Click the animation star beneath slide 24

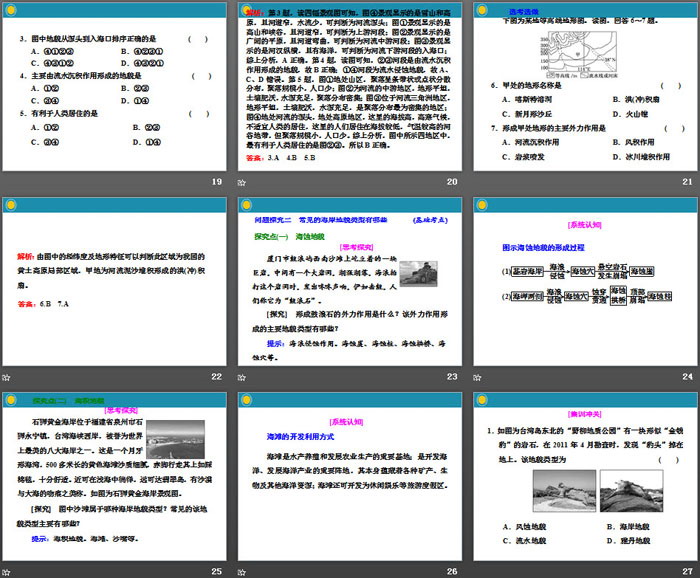pos(475,376)
